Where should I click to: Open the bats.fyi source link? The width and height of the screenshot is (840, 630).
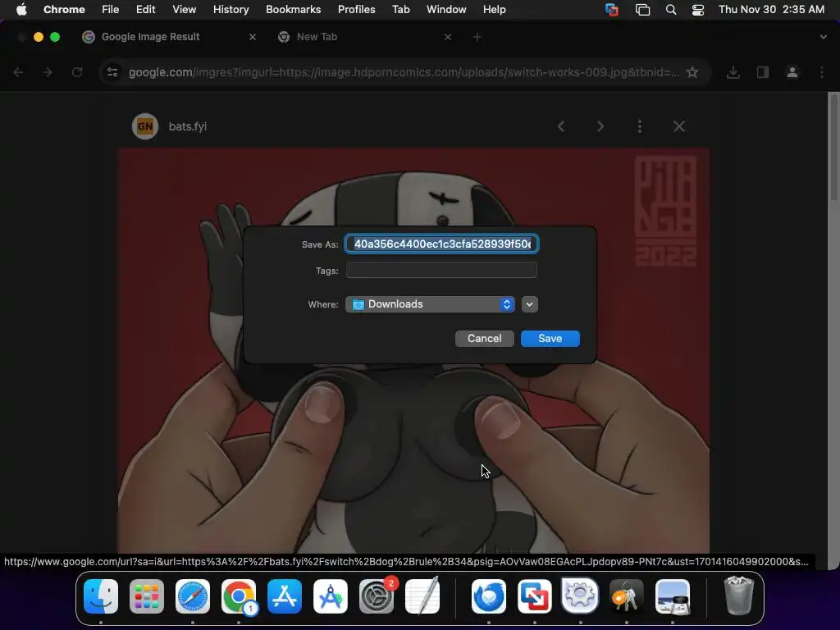[x=188, y=126]
